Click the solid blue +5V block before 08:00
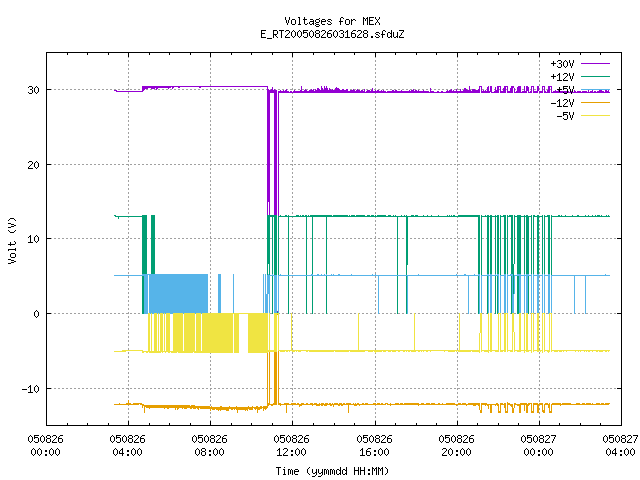The image size is (640, 480). (178, 294)
